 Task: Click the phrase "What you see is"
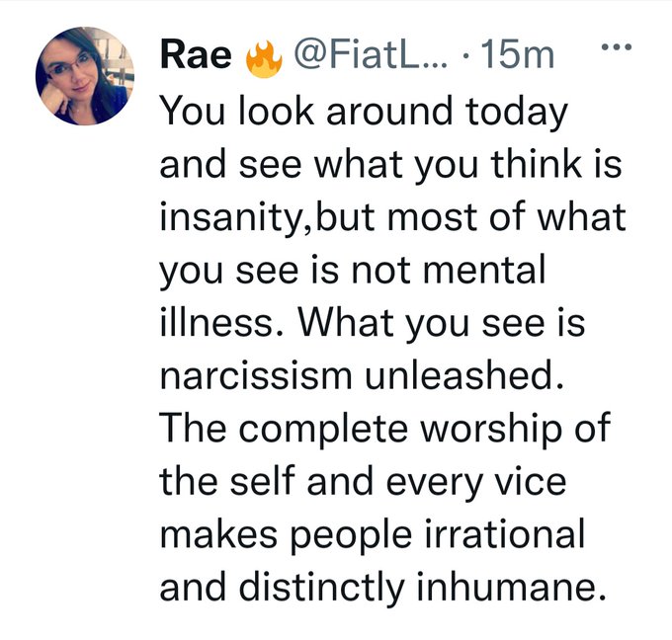pos(442,323)
